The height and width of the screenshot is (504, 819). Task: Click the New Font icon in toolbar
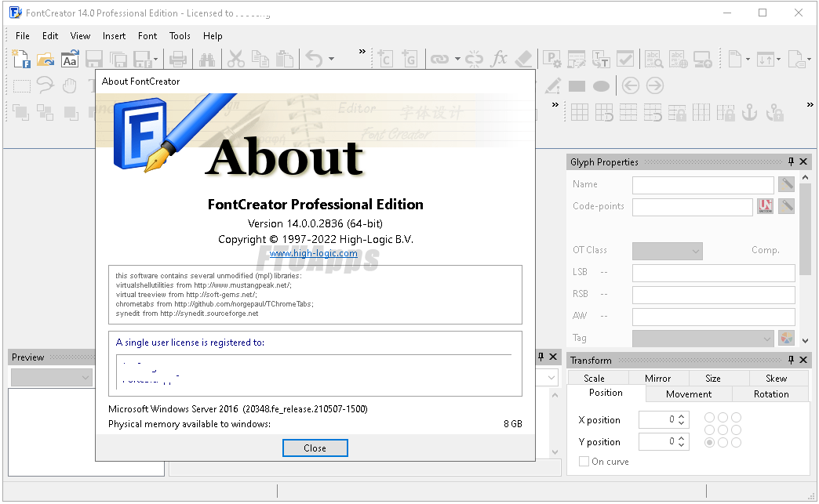pyautogui.click(x=21, y=59)
